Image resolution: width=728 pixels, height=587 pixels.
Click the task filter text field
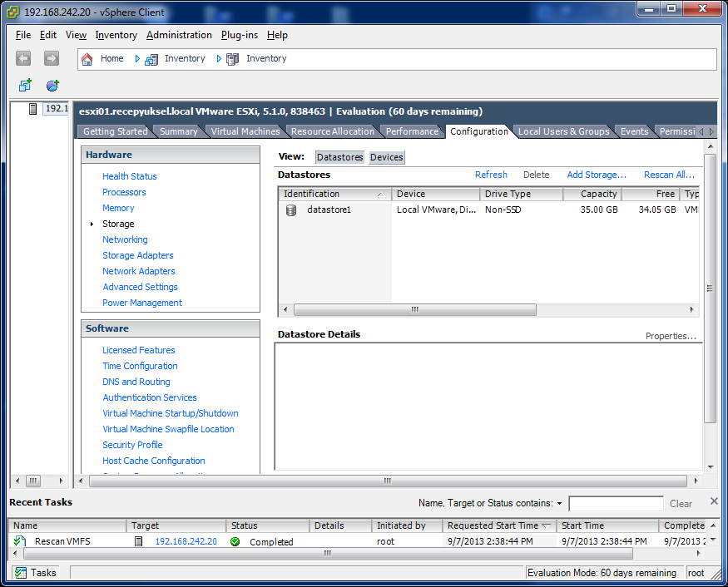617,504
